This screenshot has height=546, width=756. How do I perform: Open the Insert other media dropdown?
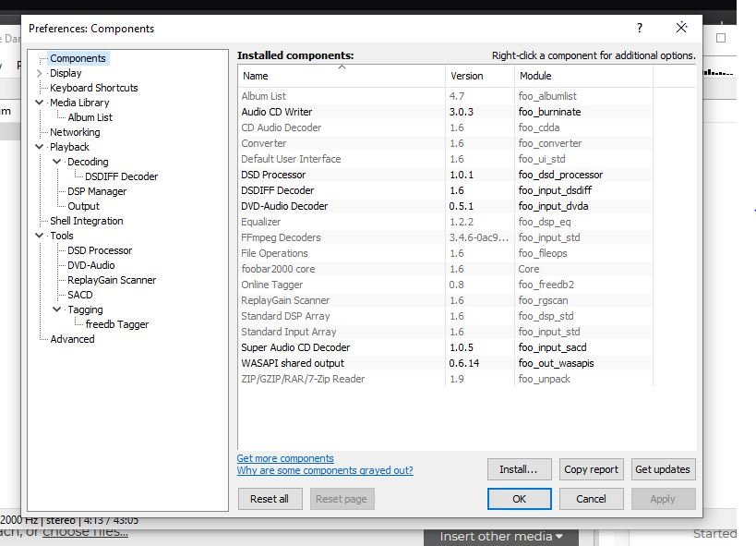(x=500, y=535)
